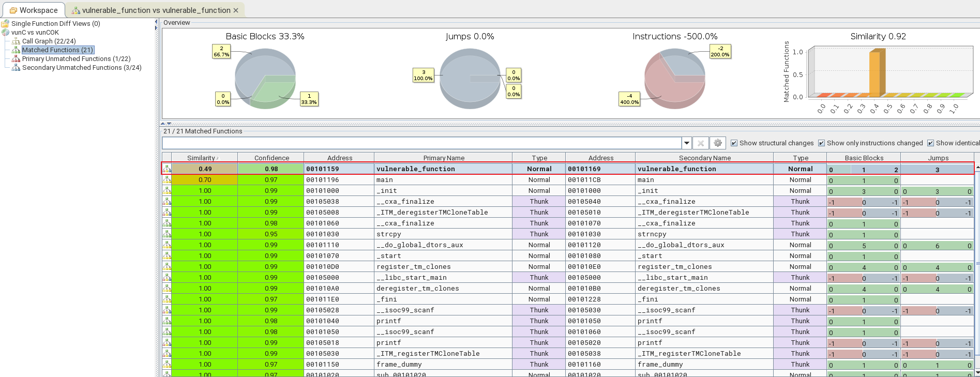Select Primary Unmatched Functions (1/22)

click(x=76, y=59)
